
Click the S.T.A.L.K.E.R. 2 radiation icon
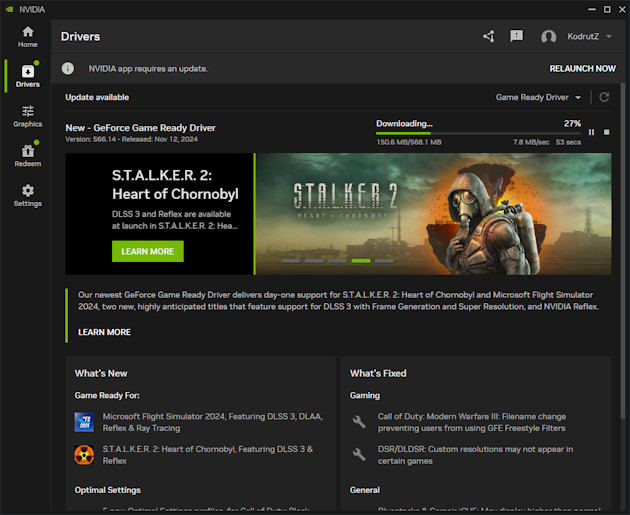point(84,455)
